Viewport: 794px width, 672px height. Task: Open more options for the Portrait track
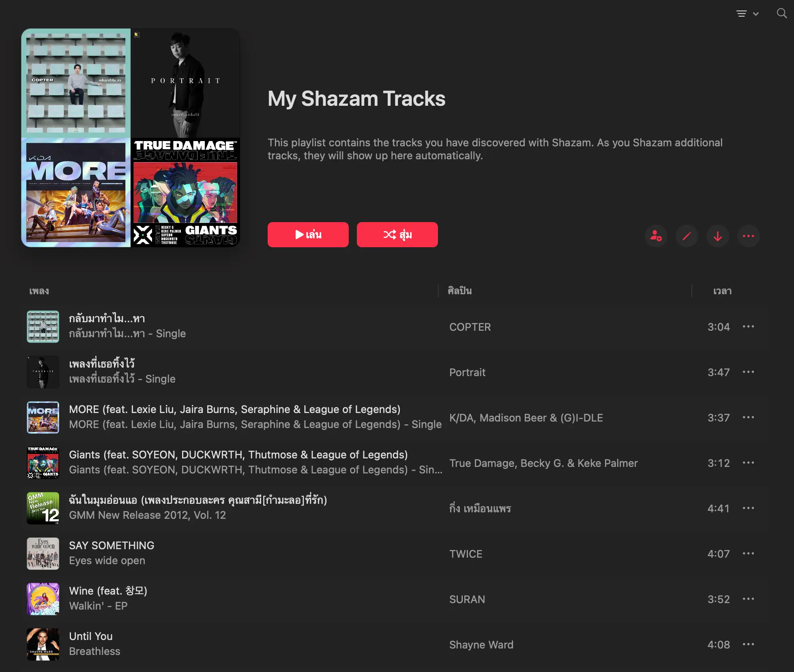(x=748, y=372)
